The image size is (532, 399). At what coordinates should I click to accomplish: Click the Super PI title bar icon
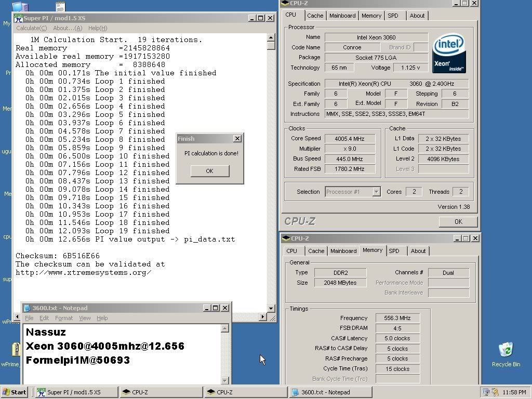point(18,18)
